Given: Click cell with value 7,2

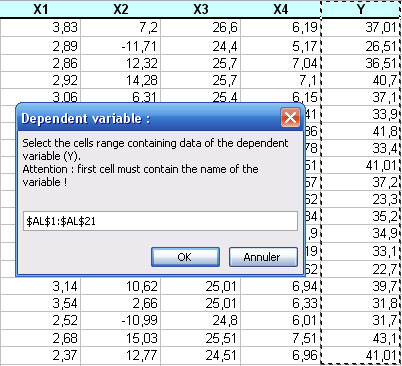Looking at the screenshot, I should coord(121,27).
